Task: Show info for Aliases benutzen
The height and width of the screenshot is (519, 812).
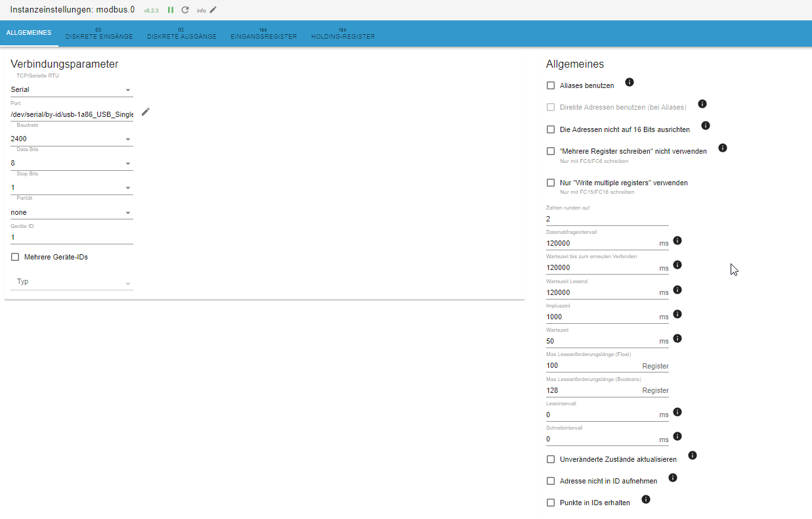Action: [630, 82]
